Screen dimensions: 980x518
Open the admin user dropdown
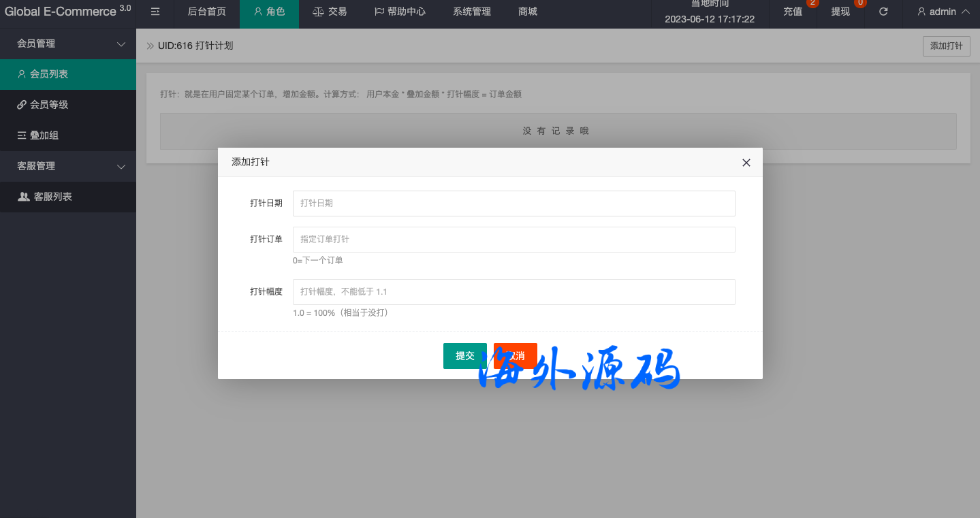click(943, 12)
